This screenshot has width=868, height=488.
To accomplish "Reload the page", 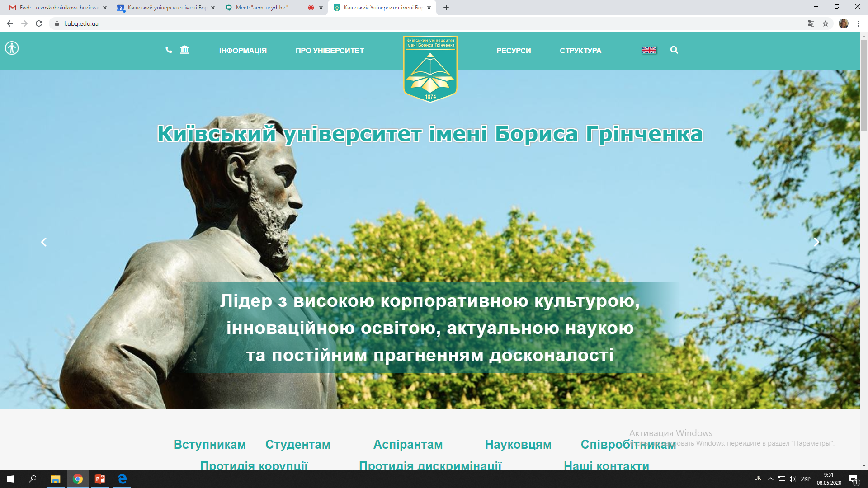I will pyautogui.click(x=39, y=23).
